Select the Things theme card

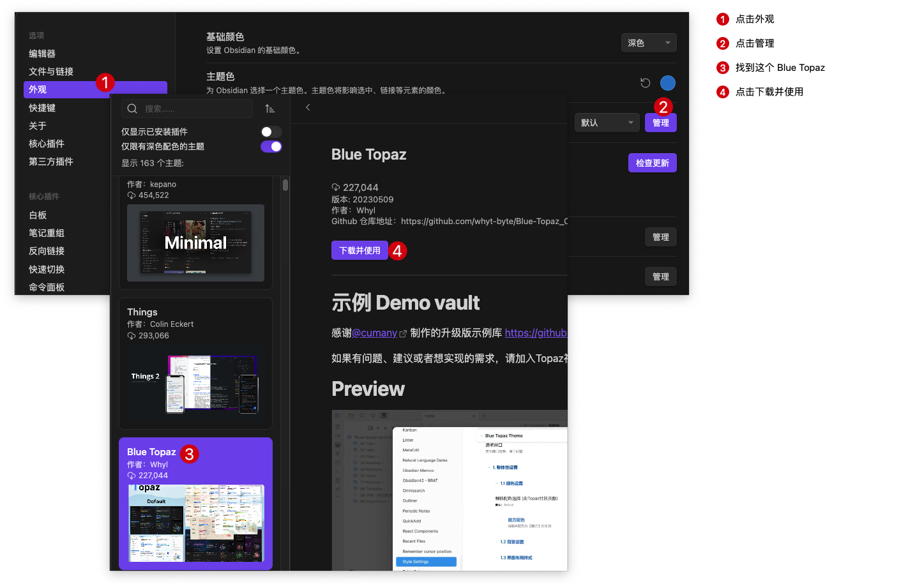tap(195, 363)
